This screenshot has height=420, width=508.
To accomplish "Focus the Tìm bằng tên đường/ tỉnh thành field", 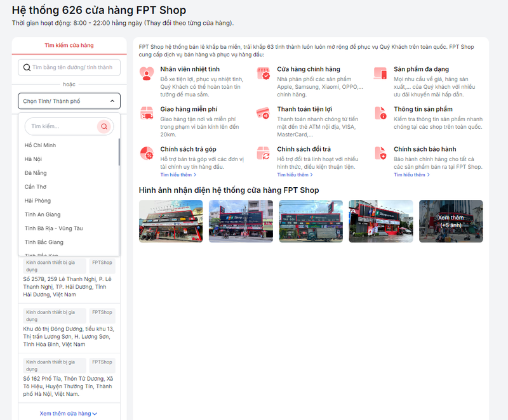I will point(69,67).
